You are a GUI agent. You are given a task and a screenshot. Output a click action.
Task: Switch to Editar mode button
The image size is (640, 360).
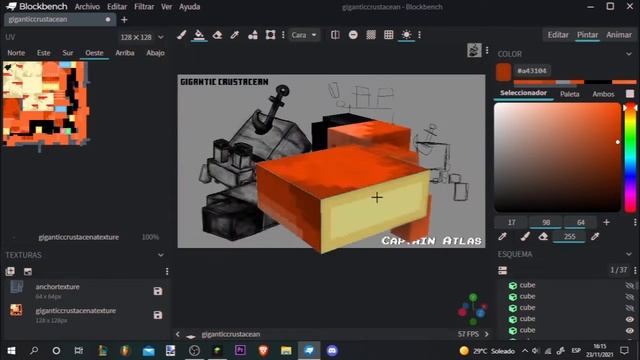pyautogui.click(x=558, y=35)
